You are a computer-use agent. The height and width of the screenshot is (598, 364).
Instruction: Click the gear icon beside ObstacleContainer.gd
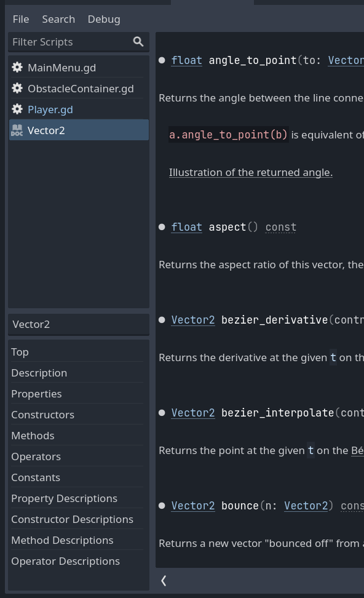(17, 88)
